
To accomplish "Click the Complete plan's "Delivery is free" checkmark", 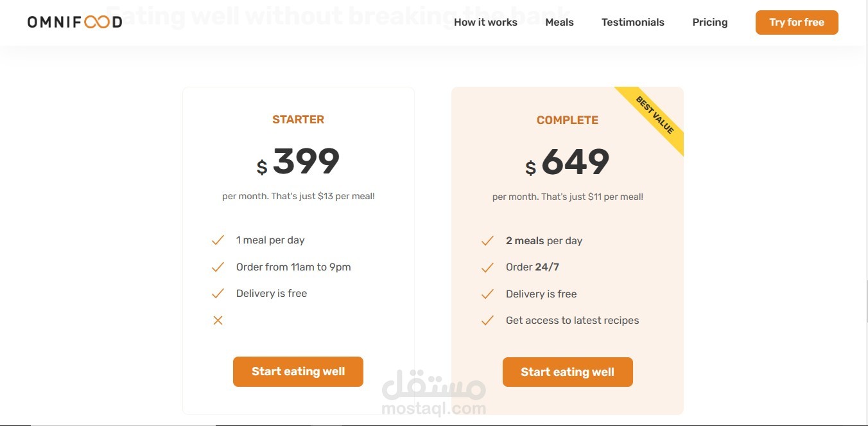I will (x=487, y=294).
